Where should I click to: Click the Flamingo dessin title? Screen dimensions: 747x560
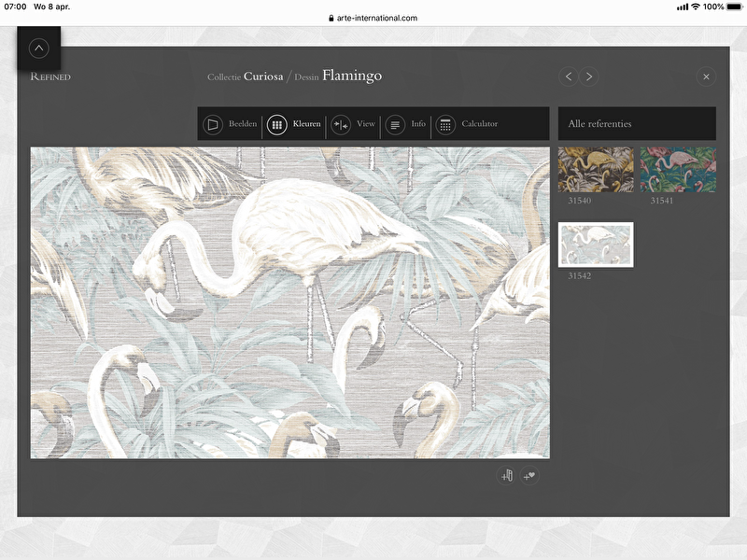[x=352, y=76]
